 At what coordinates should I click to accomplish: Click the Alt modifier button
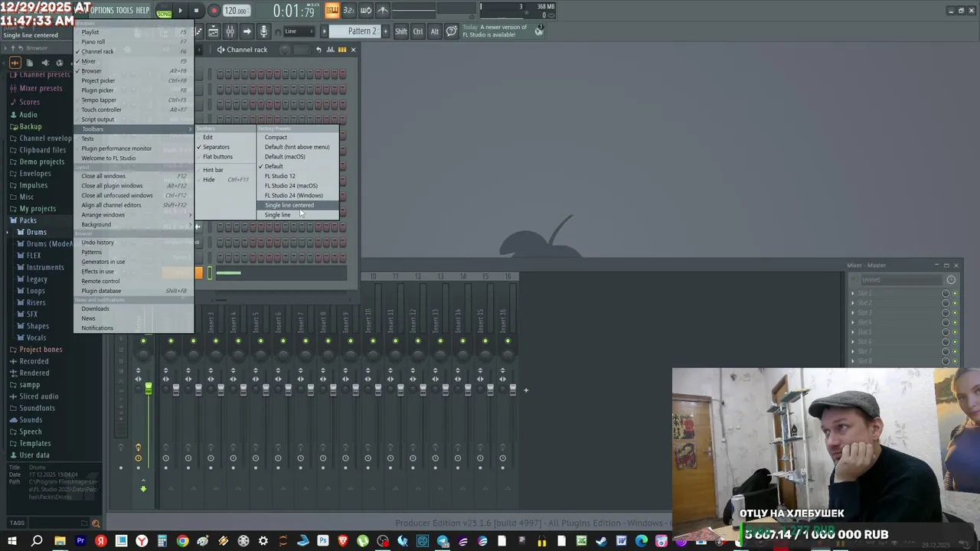pos(434,31)
